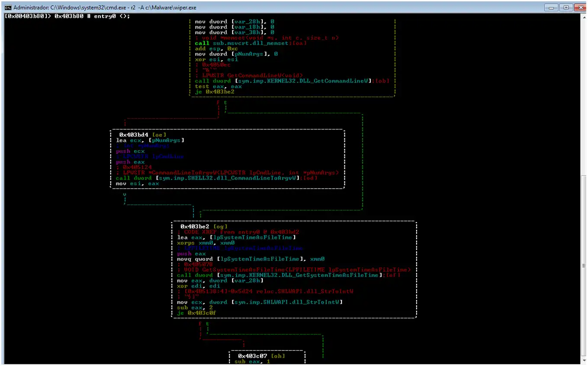Click the '0x403bd4 [oe]' block header
This screenshot has height=366, width=588.
coord(142,135)
